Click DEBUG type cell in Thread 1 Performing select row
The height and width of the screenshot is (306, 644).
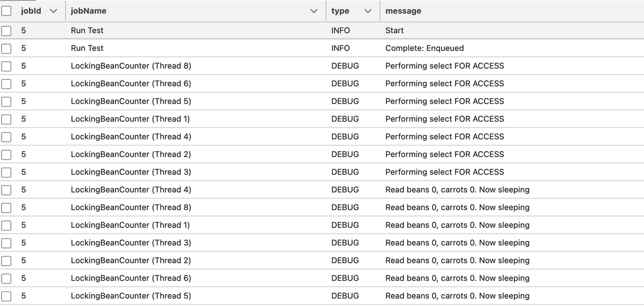coord(345,119)
